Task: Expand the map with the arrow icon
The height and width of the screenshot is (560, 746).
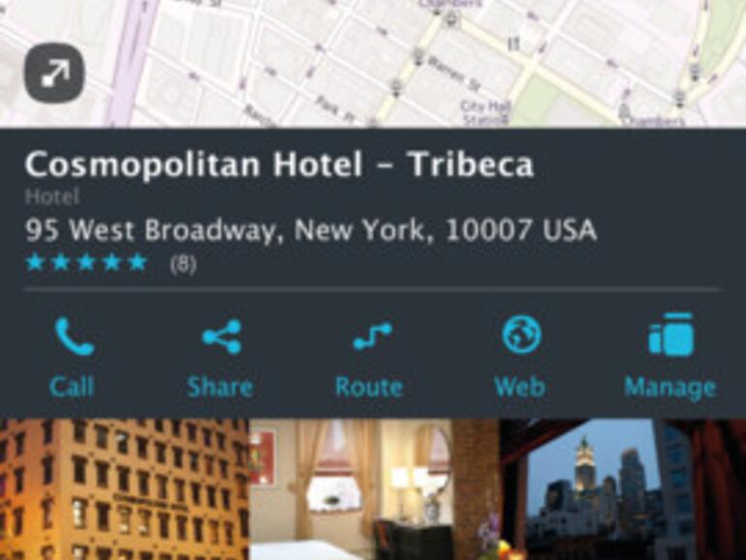Action: click(54, 73)
